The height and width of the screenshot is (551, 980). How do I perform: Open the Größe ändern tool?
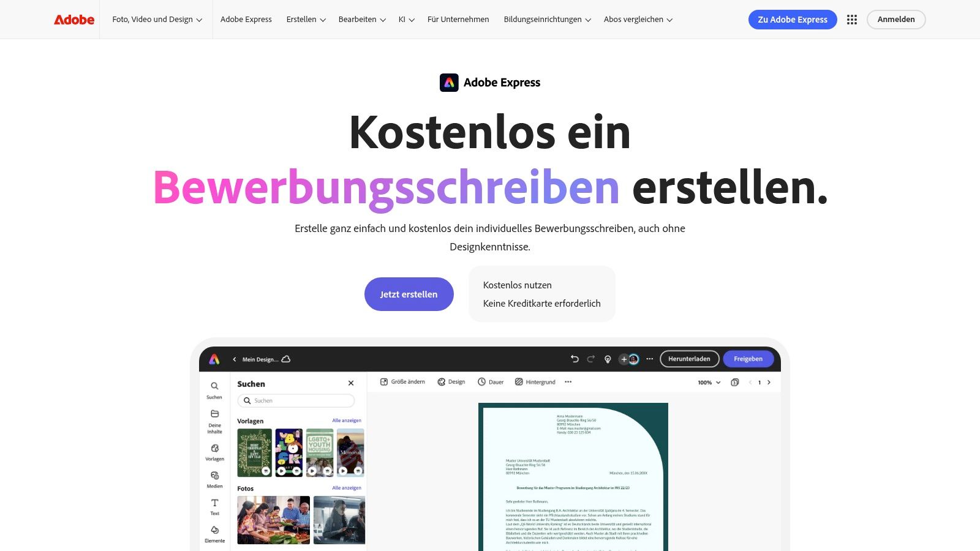coord(403,381)
